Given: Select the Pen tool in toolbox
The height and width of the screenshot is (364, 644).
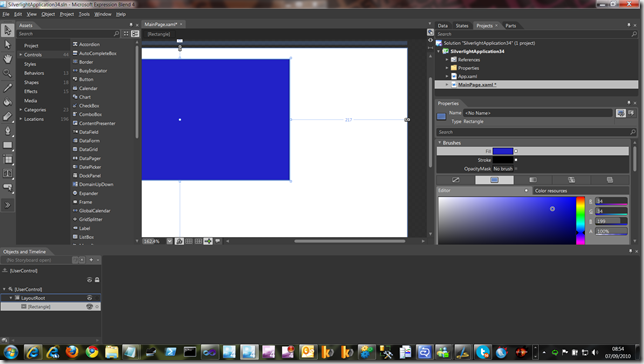Looking at the screenshot, I should pos(7,131).
